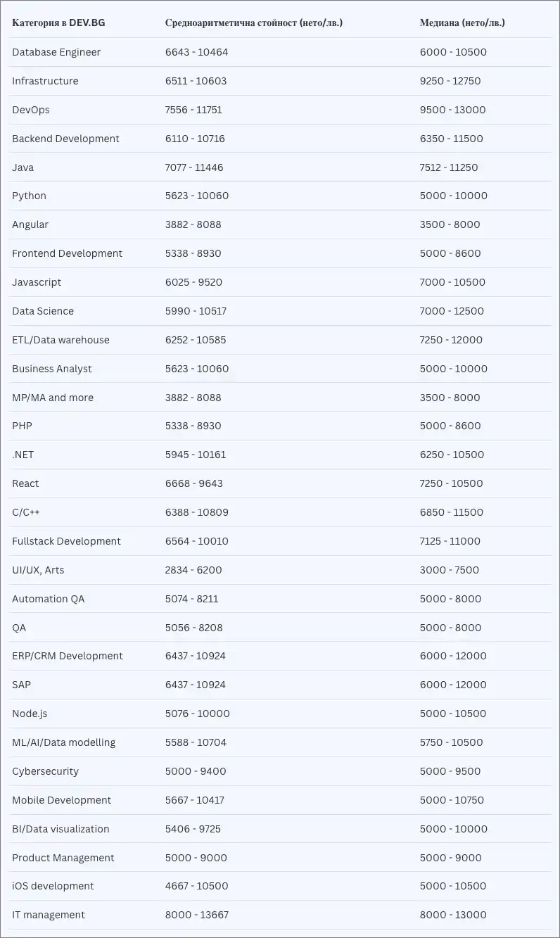The height and width of the screenshot is (938, 560).
Task: Click the 'Средноаритметична стойност' column header
Action: pyautogui.click(x=254, y=23)
